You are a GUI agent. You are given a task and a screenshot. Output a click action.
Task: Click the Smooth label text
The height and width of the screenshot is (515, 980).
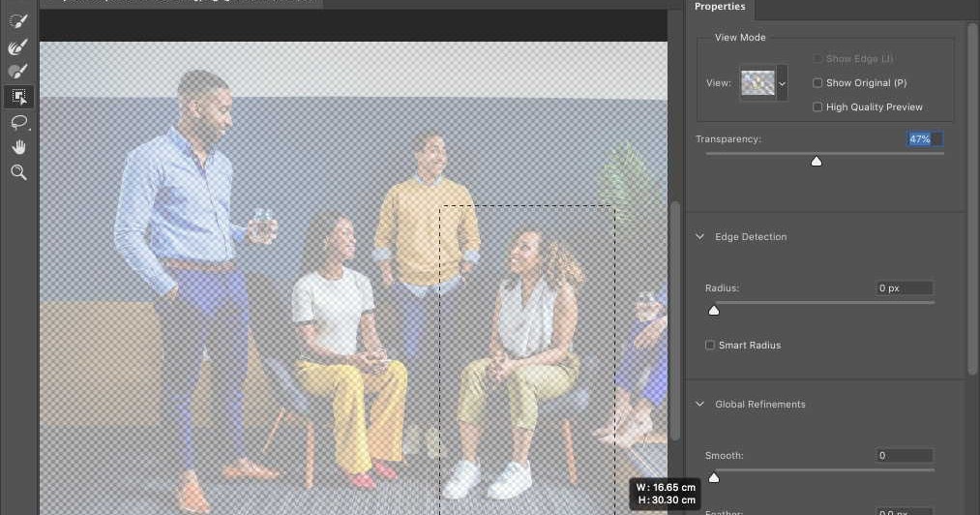724,456
